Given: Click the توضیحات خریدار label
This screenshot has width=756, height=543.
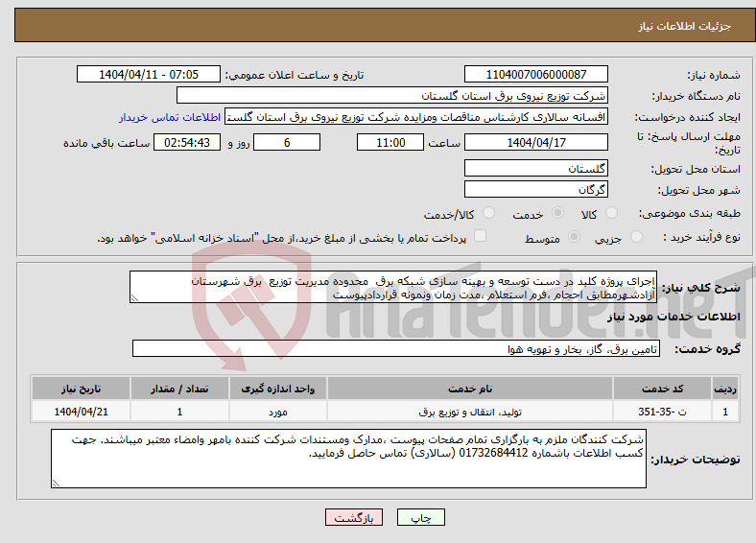Looking at the screenshot, I should (696, 460).
